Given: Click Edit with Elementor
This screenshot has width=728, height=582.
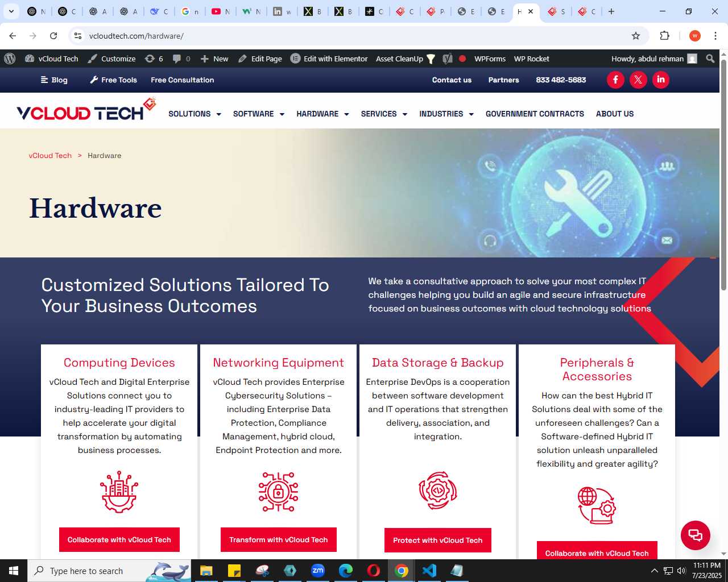Looking at the screenshot, I should coord(329,59).
